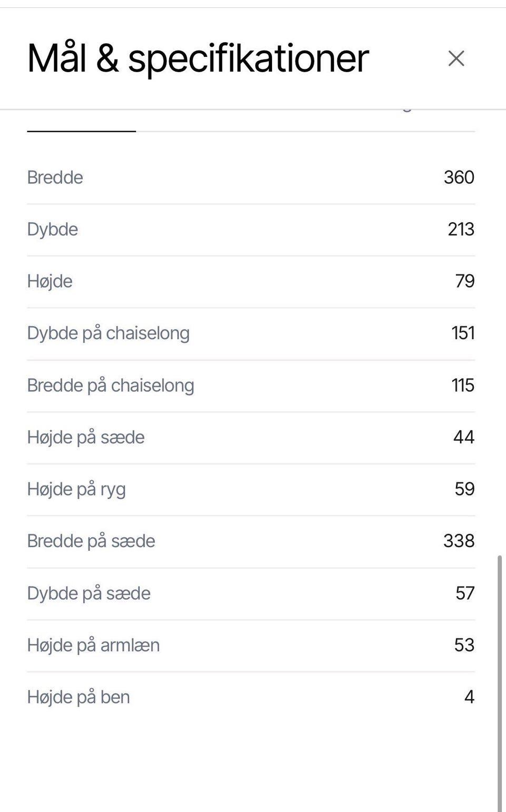Select the active tab underline indicator

(82, 131)
